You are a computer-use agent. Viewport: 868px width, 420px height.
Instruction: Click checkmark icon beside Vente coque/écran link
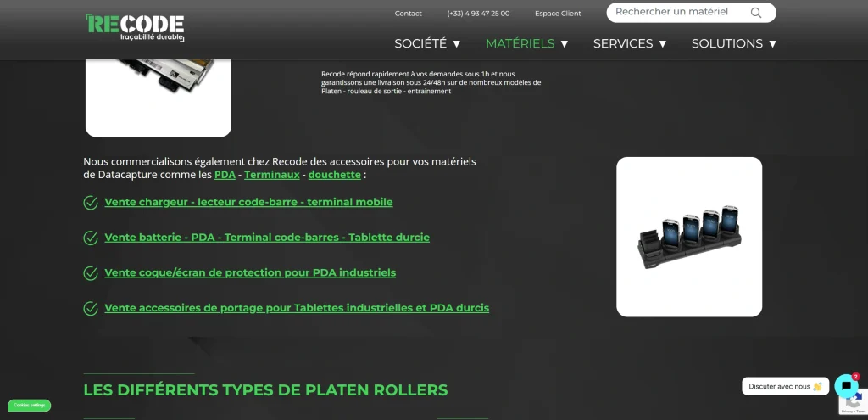[x=91, y=273]
